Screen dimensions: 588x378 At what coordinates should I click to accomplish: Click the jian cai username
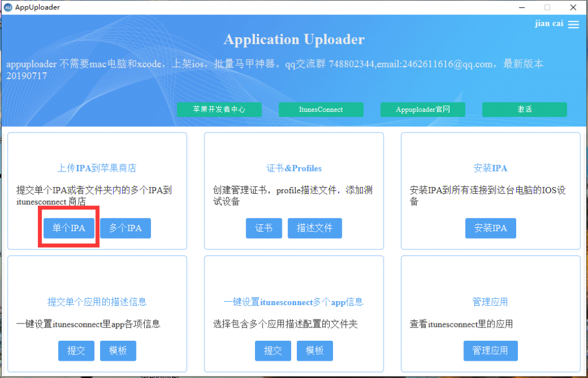[549, 23]
